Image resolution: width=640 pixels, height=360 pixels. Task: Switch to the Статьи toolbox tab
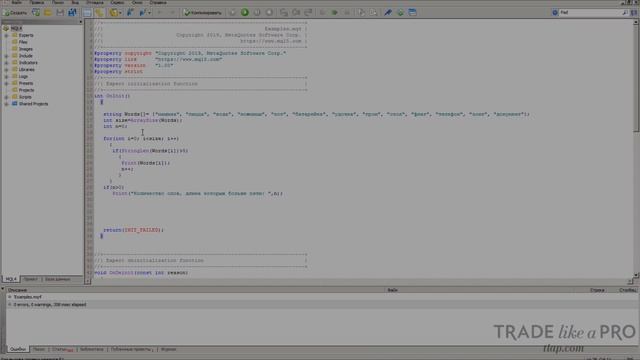[x=62, y=349]
